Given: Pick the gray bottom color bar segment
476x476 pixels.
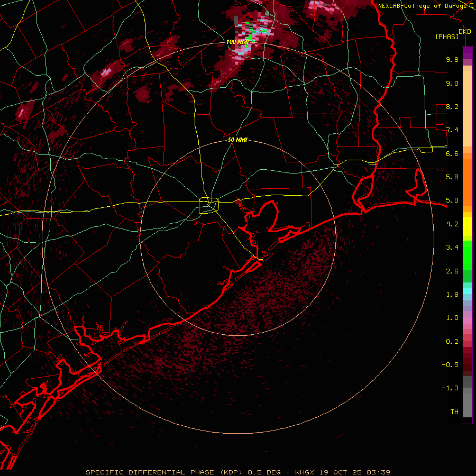Looking at the screenshot, I should coord(467,402).
